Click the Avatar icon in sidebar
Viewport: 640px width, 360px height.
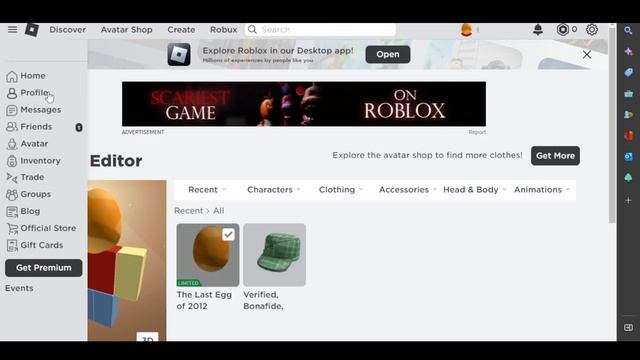pos(12,144)
